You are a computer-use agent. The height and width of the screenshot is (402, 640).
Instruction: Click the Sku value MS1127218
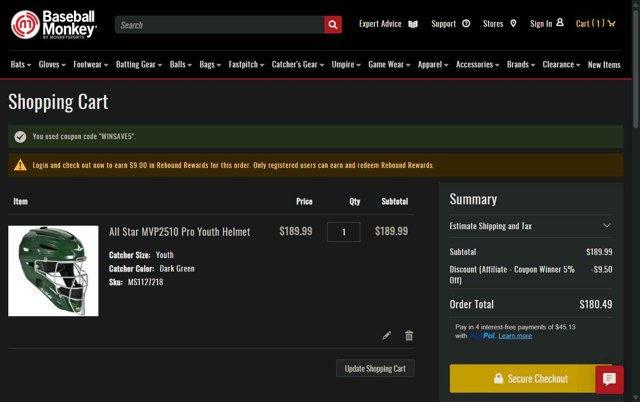coord(145,282)
